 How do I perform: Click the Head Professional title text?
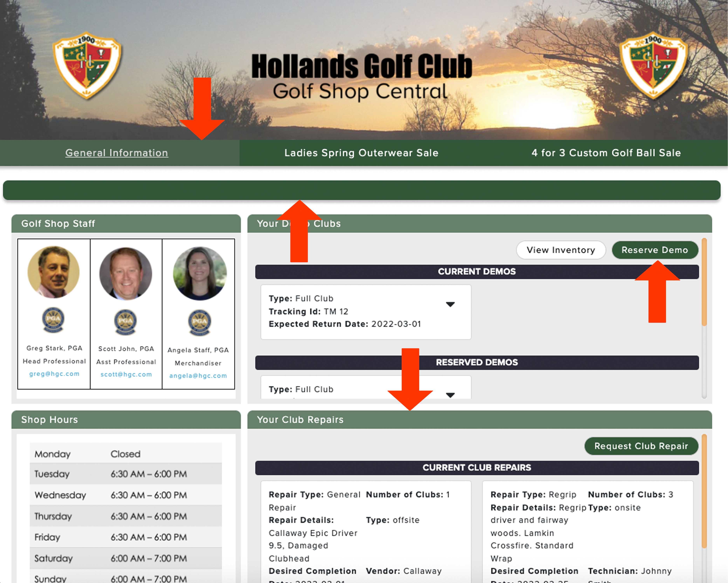click(54, 361)
